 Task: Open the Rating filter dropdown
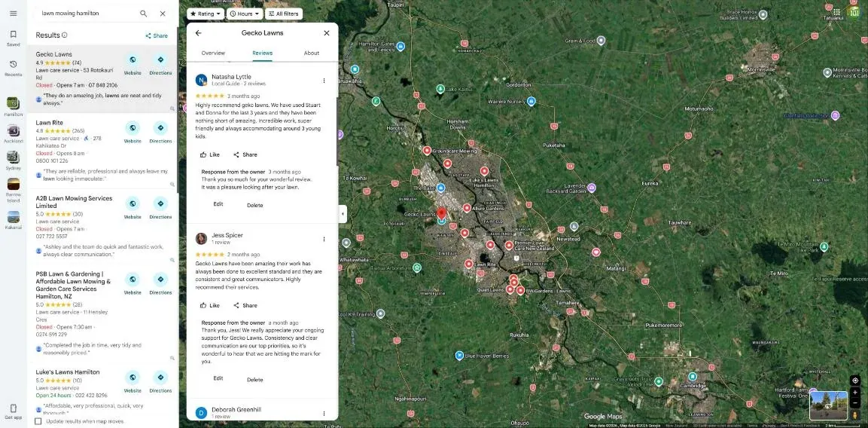(206, 14)
